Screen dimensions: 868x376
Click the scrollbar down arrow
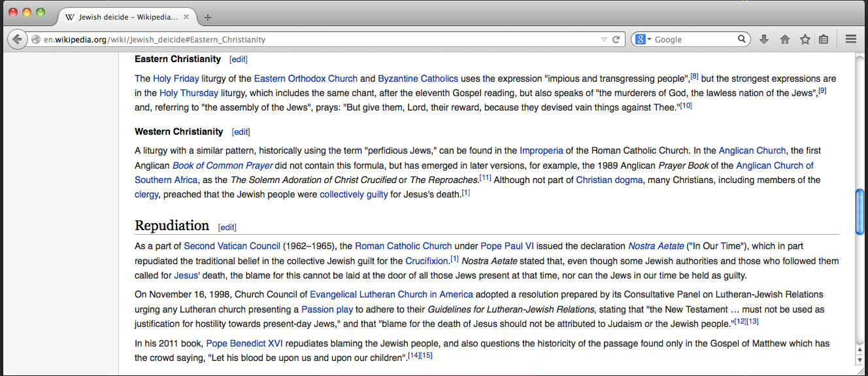(x=860, y=360)
